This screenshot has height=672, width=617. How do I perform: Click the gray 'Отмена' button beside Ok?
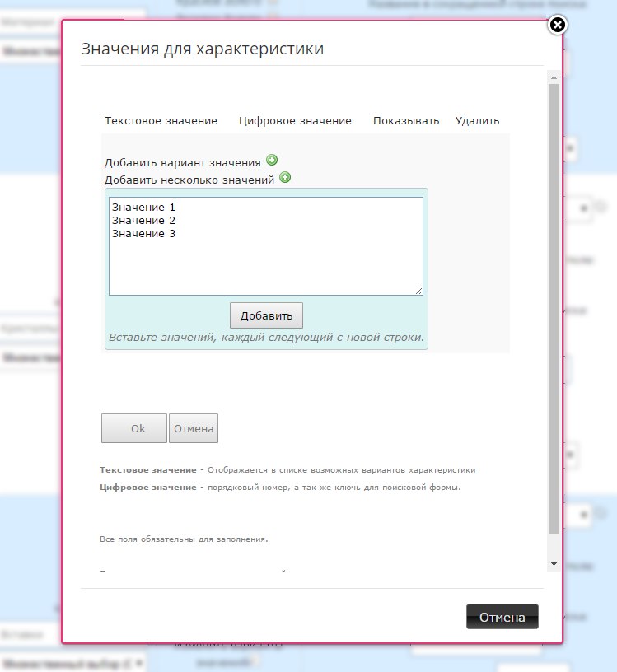[194, 428]
